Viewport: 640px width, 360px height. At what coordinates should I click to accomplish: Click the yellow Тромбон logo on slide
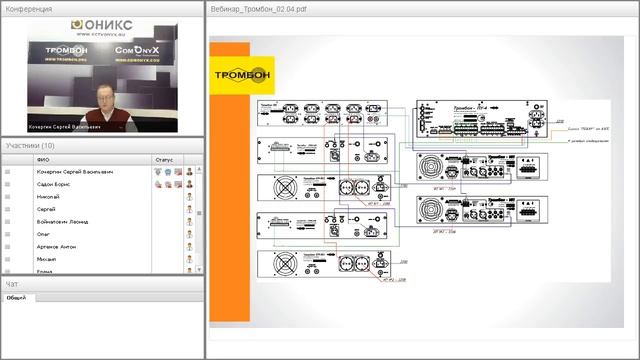pyautogui.click(x=242, y=75)
